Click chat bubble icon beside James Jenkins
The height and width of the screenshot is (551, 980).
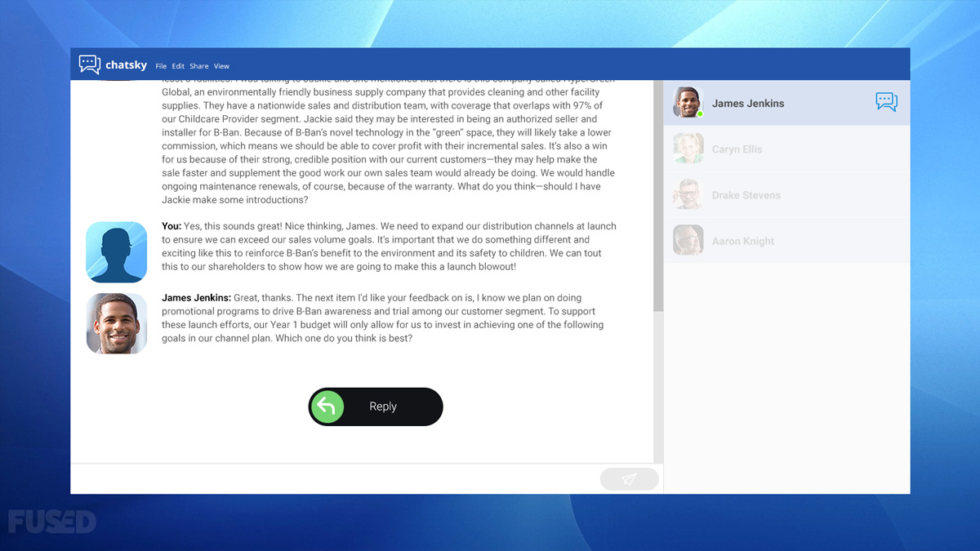click(x=886, y=102)
